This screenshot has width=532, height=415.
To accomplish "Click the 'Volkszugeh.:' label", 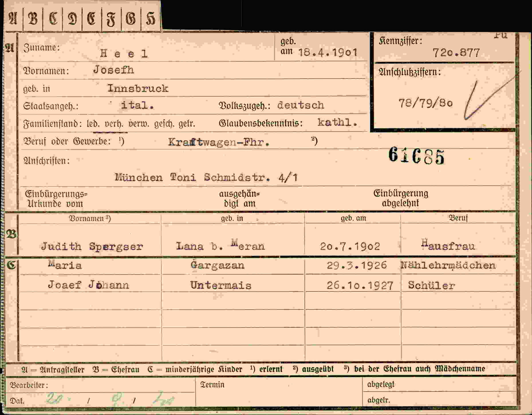I will [x=244, y=106].
